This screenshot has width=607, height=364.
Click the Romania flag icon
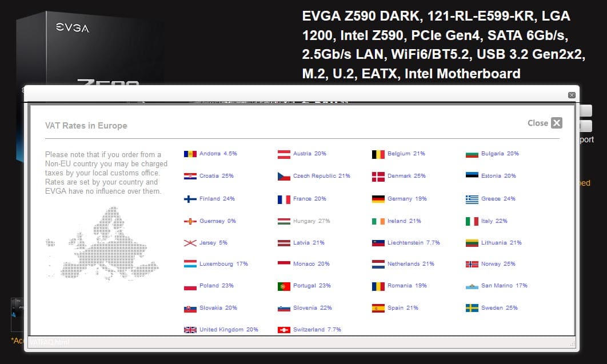click(x=378, y=286)
